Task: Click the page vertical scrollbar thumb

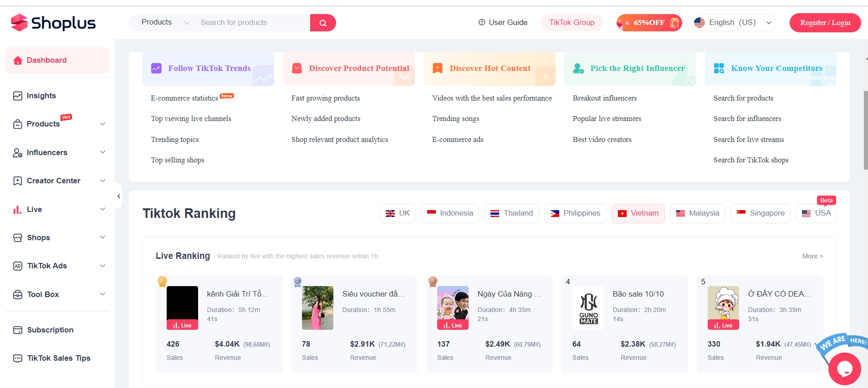Action: pos(866,130)
